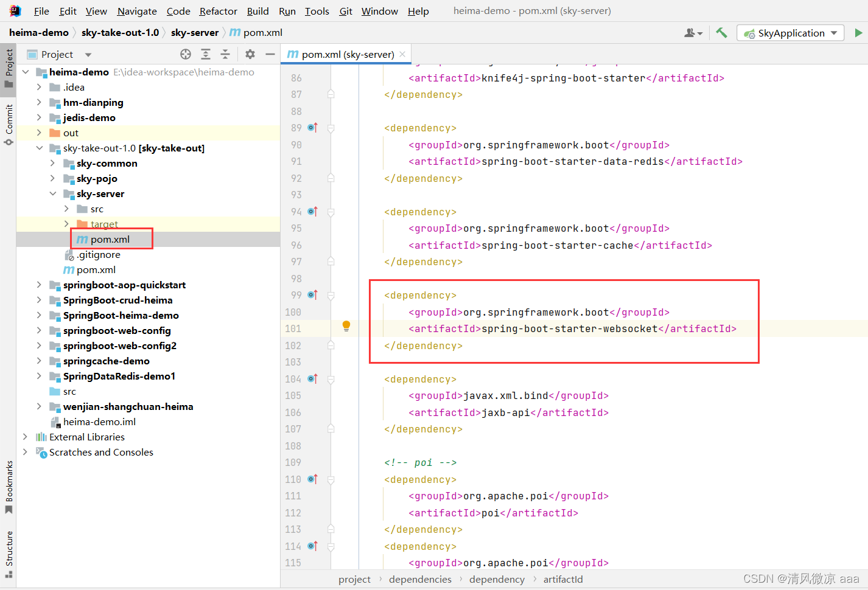Open Build menu
The width and height of the screenshot is (868, 590).
tap(258, 11)
